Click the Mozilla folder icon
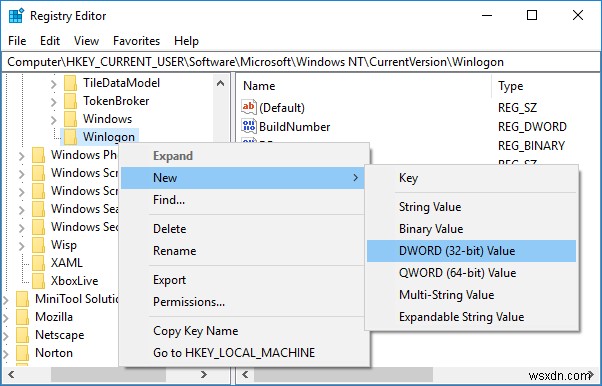602x386 pixels. (22, 317)
